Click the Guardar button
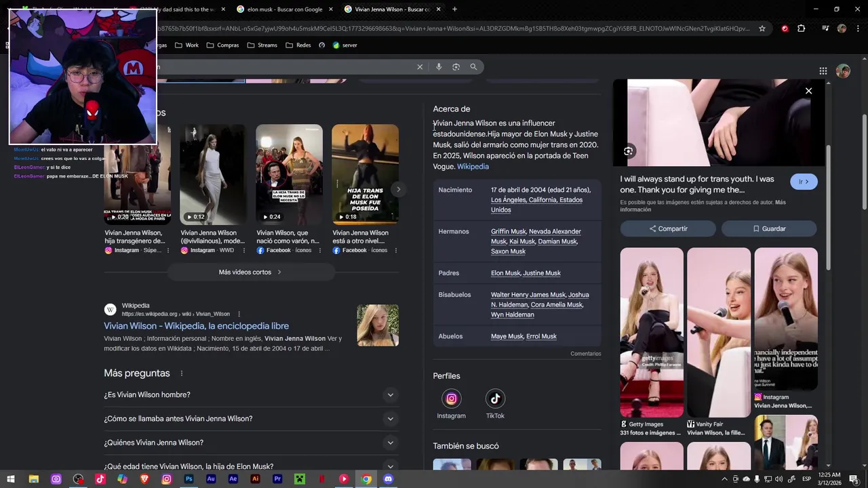Image resolution: width=868 pixels, height=488 pixels. (769, 228)
